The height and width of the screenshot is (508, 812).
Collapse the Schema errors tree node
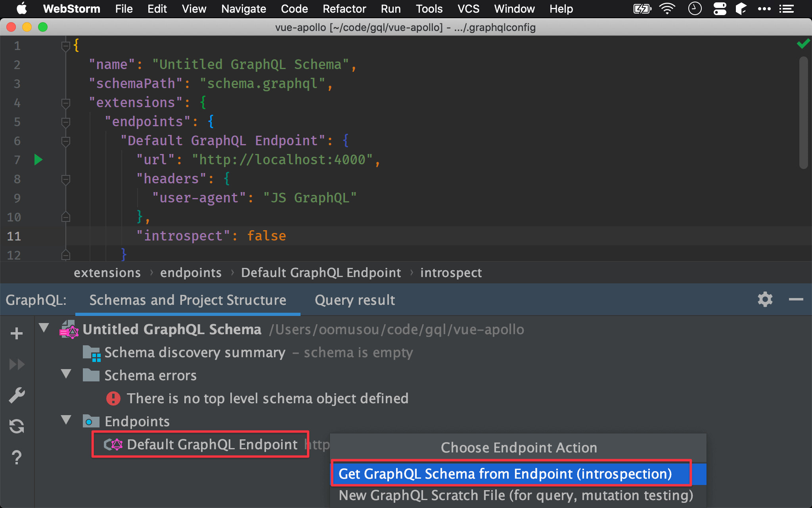pyautogui.click(x=66, y=374)
